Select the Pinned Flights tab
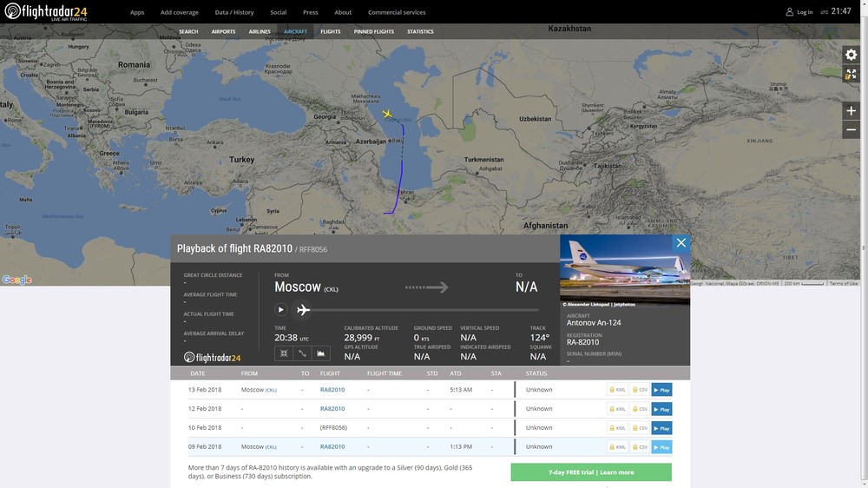The width and height of the screenshot is (868, 488). click(x=373, y=31)
